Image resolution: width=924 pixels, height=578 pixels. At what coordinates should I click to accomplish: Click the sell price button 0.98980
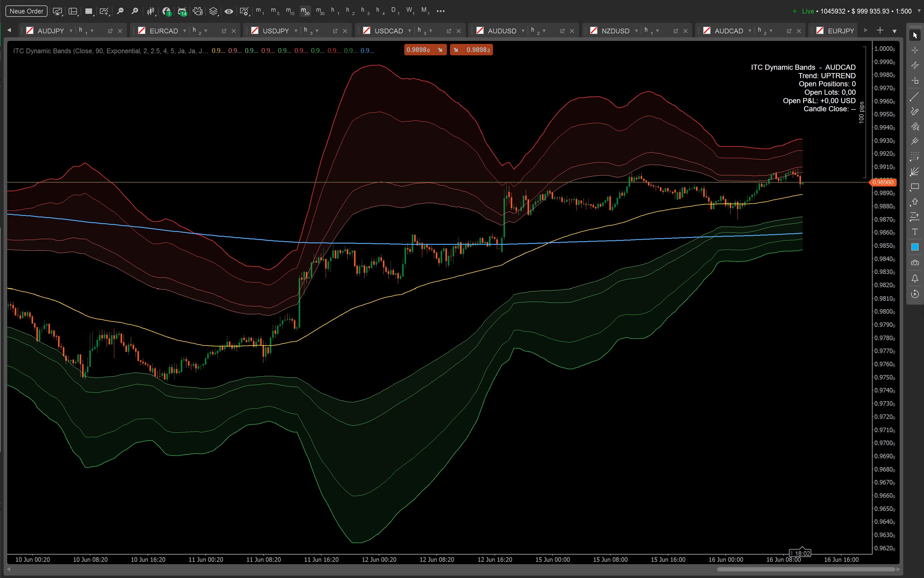[425, 50]
